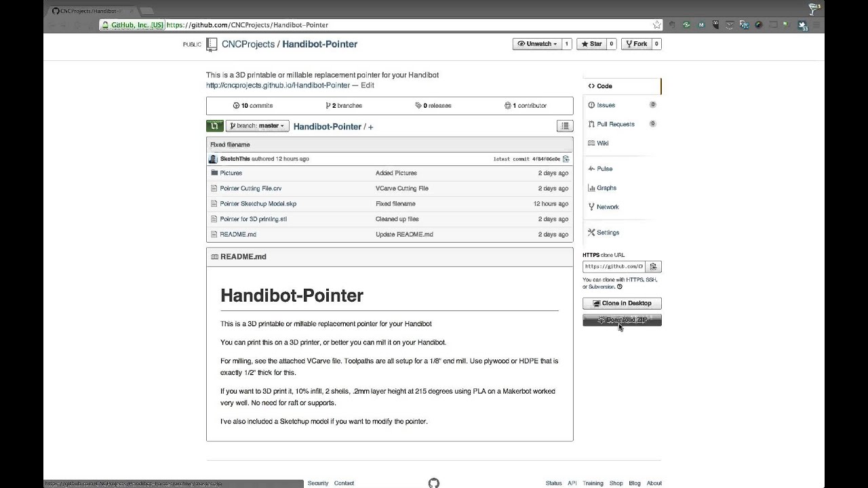View the 1 contributor link
This screenshot has height=488, width=868.
tap(526, 106)
